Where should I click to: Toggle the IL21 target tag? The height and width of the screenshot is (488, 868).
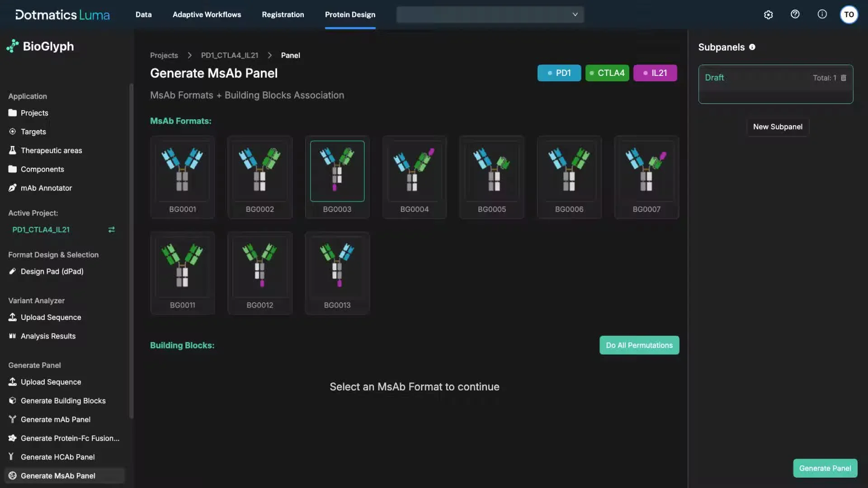click(655, 73)
